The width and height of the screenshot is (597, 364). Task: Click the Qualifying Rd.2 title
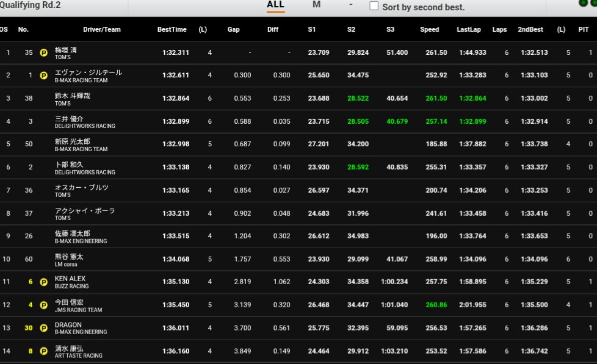(30, 5)
